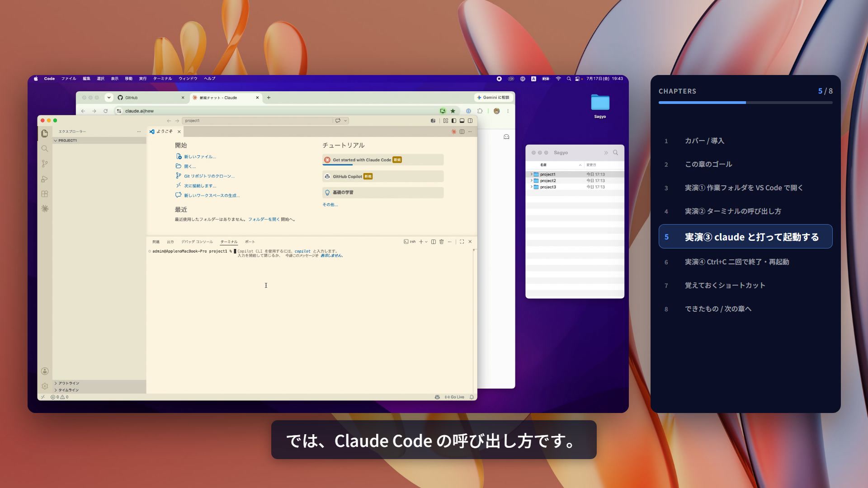Expand the project2 folder in Finder
Screen dimensions: 868x488
click(531, 181)
